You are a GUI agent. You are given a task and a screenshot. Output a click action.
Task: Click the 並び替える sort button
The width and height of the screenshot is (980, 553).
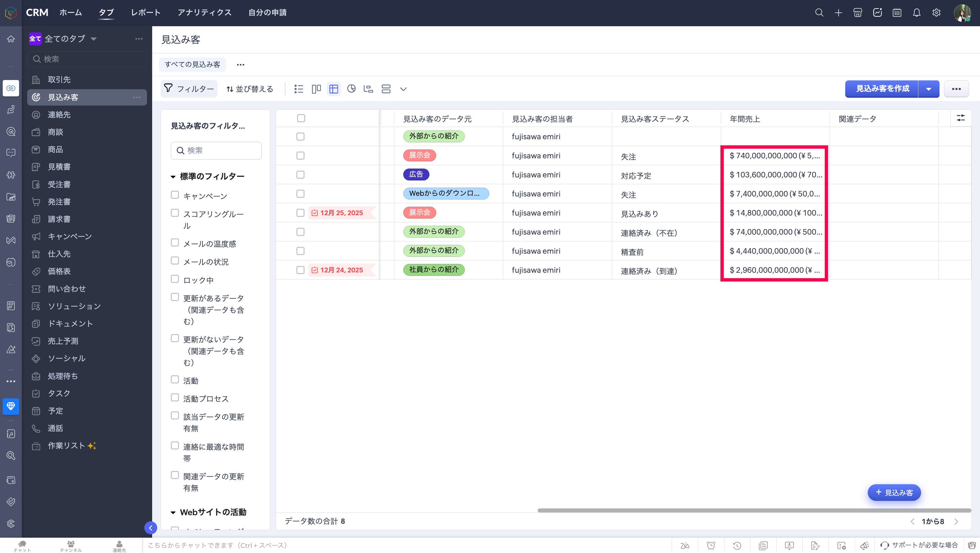click(250, 89)
